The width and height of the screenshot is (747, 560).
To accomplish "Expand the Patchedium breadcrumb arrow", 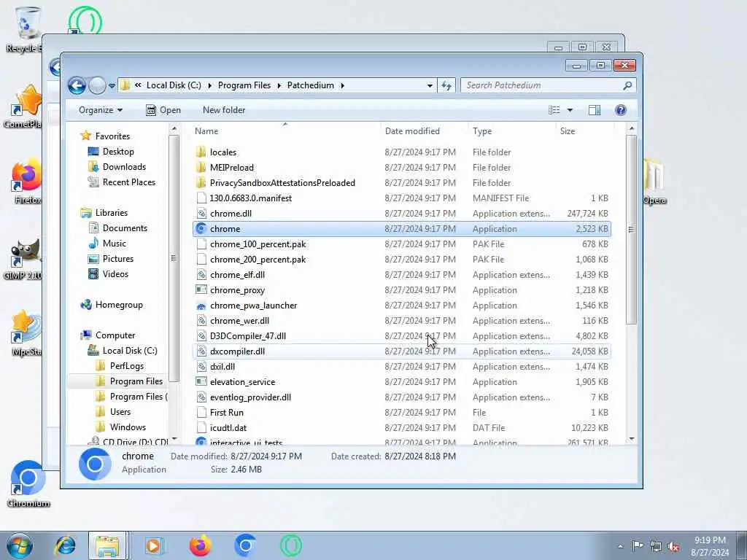I will 342,86.
